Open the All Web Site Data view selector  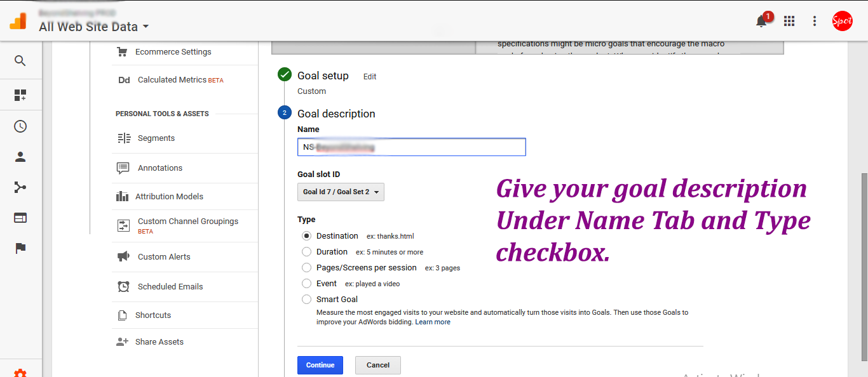click(x=93, y=27)
